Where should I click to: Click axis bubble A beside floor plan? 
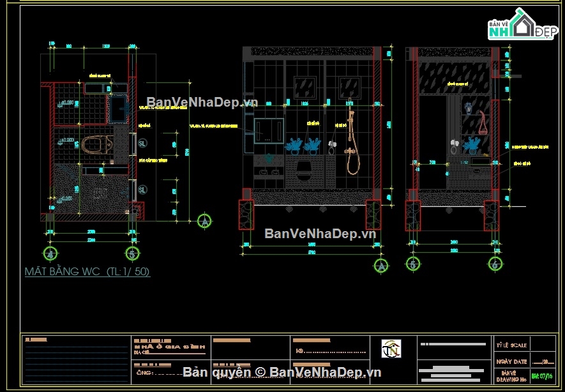pyautogui.click(x=205, y=221)
